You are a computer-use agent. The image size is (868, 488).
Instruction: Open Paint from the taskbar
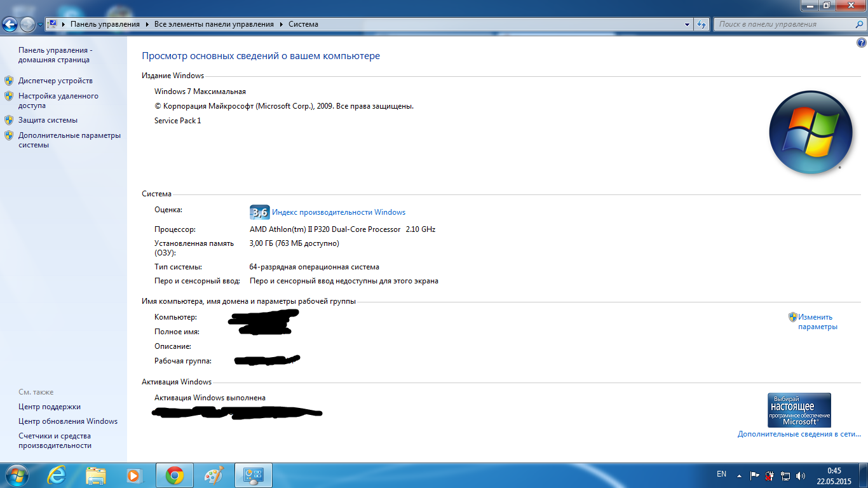(214, 475)
